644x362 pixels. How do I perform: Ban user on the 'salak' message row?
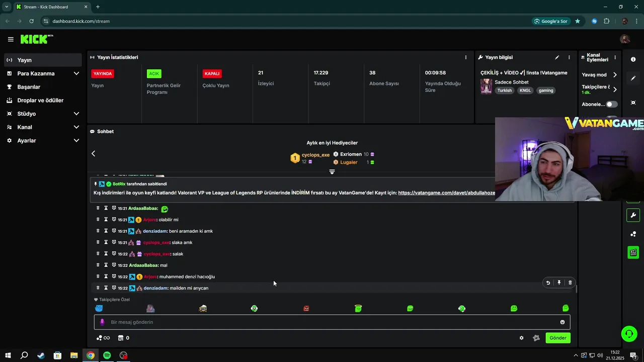(114, 254)
